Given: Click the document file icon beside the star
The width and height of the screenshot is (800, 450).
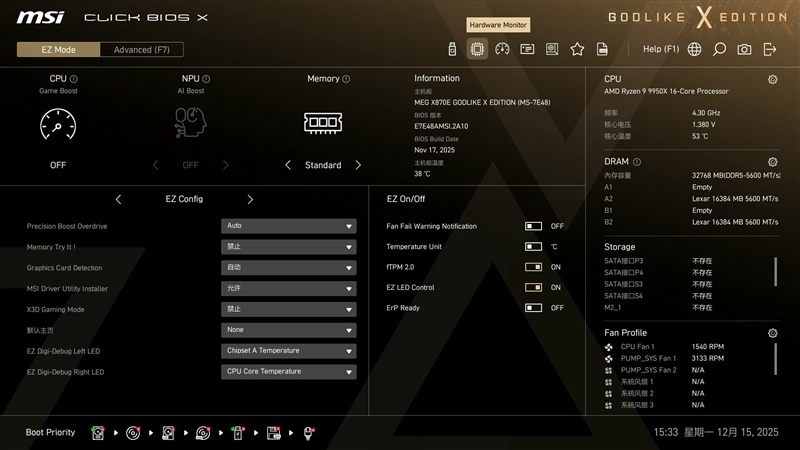Looking at the screenshot, I should click(x=602, y=49).
